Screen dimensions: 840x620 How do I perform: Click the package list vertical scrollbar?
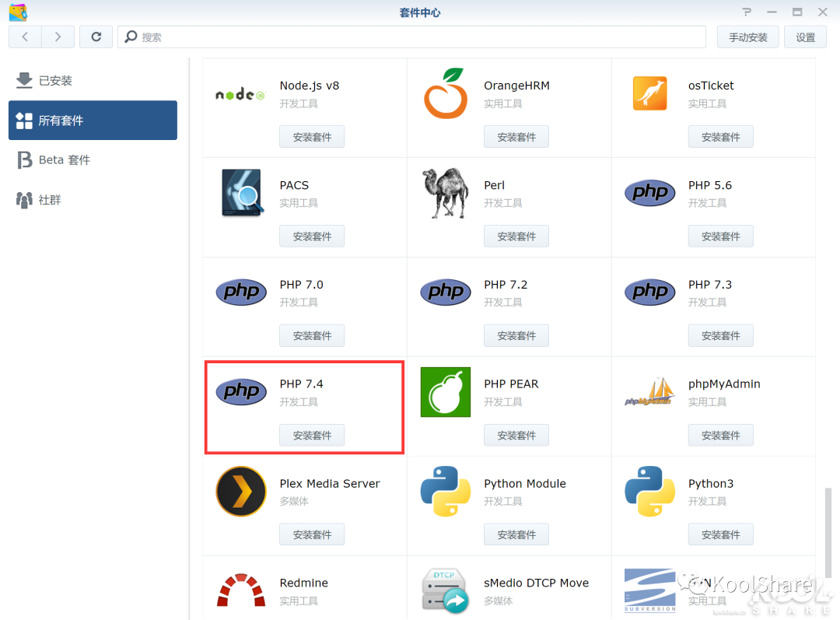click(828, 533)
